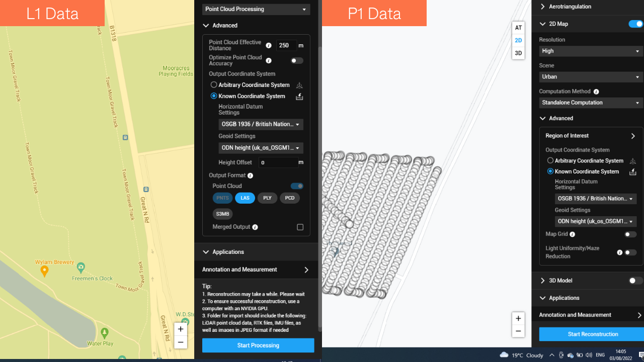644x362 pixels.
Task: Open L1 Horizontal Datum Settings dropdown
Action: click(261, 124)
